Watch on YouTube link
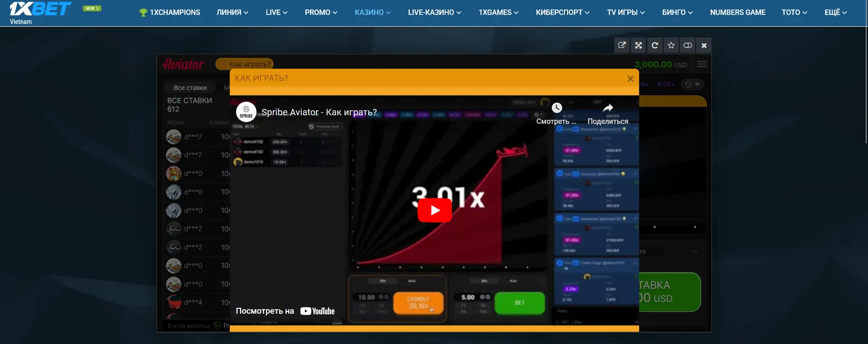Screen dimensions: 868x344 pos(285,311)
